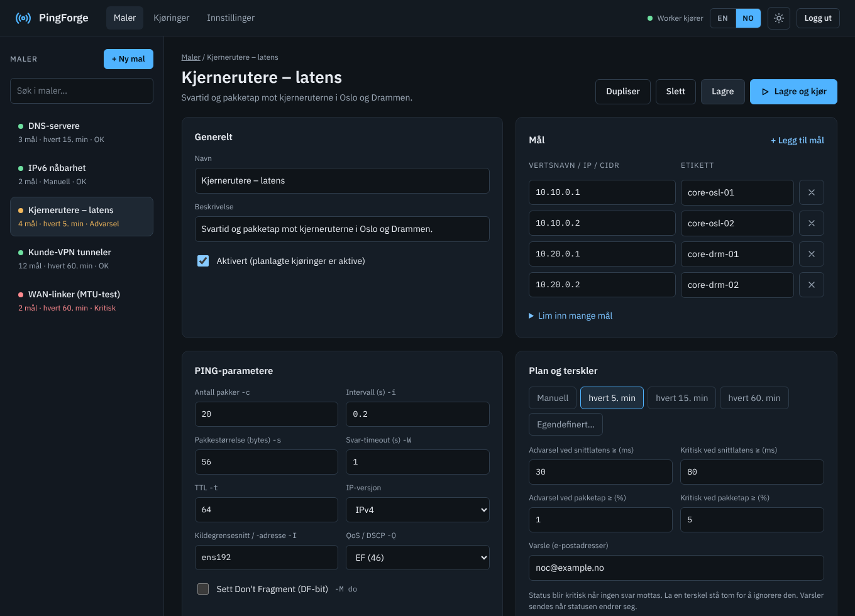Open the Innstillinger tab
The height and width of the screenshot is (616, 855).
coord(231,18)
